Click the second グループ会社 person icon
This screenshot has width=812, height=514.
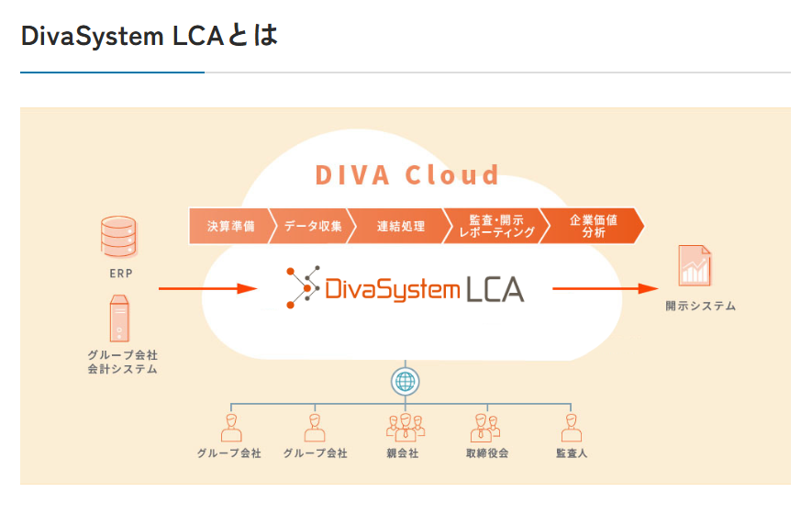point(315,428)
